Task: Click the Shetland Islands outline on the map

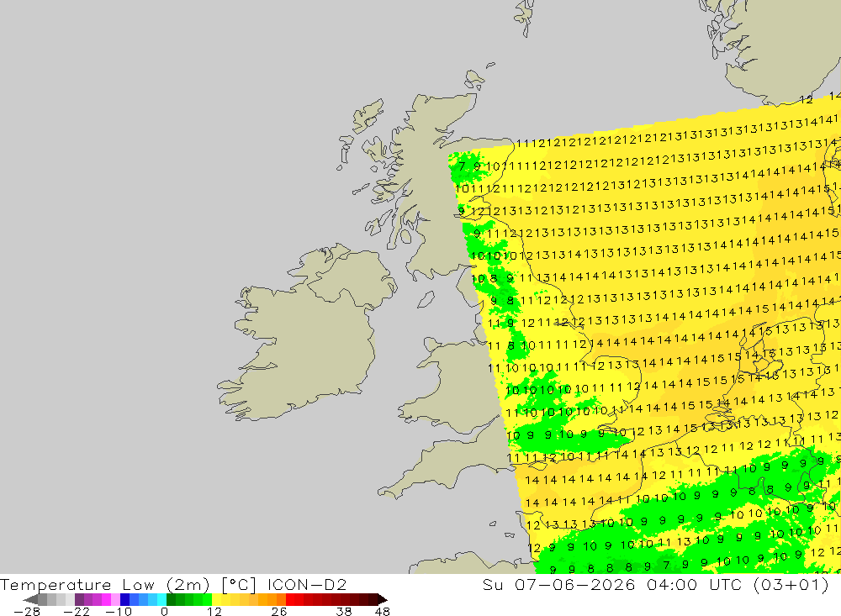Action: tap(524, 16)
